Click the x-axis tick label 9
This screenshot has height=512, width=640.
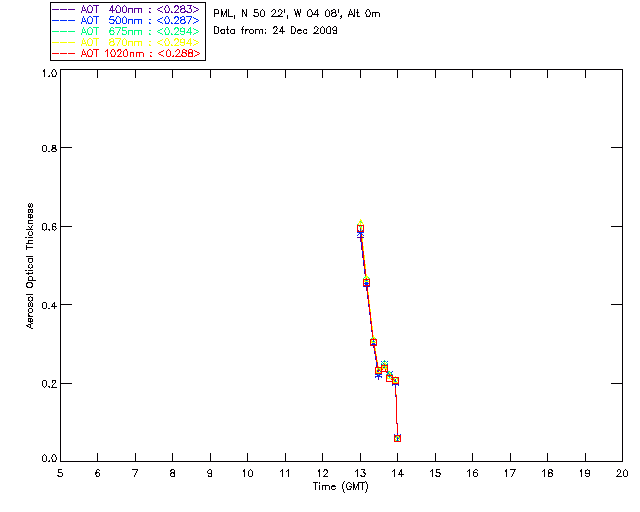click(210, 473)
